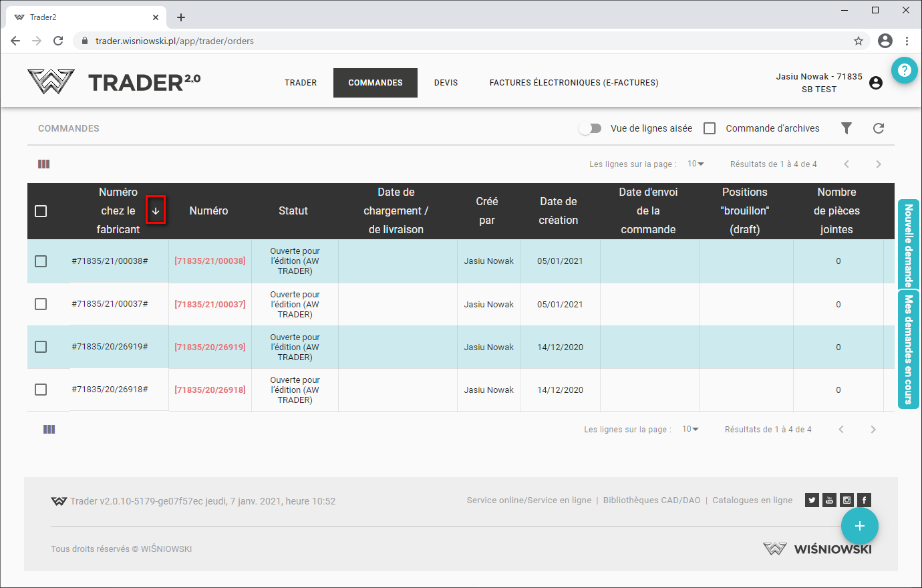Click the Catalogues en ligne link
Viewport: 922px width, 588px height.
tap(752, 500)
